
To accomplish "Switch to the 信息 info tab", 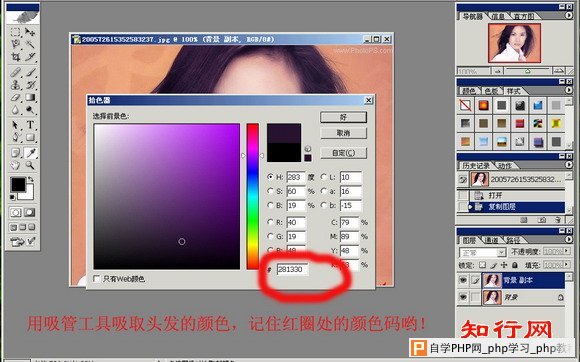I will pos(498,16).
